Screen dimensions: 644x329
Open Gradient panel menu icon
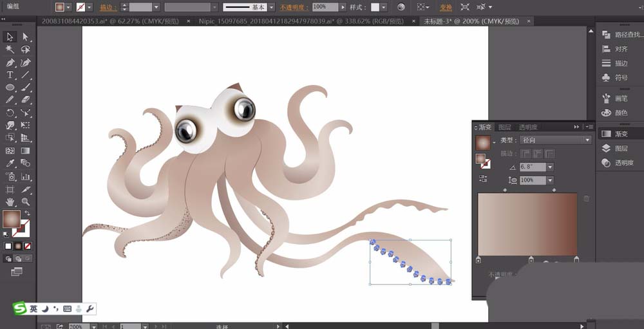click(589, 127)
